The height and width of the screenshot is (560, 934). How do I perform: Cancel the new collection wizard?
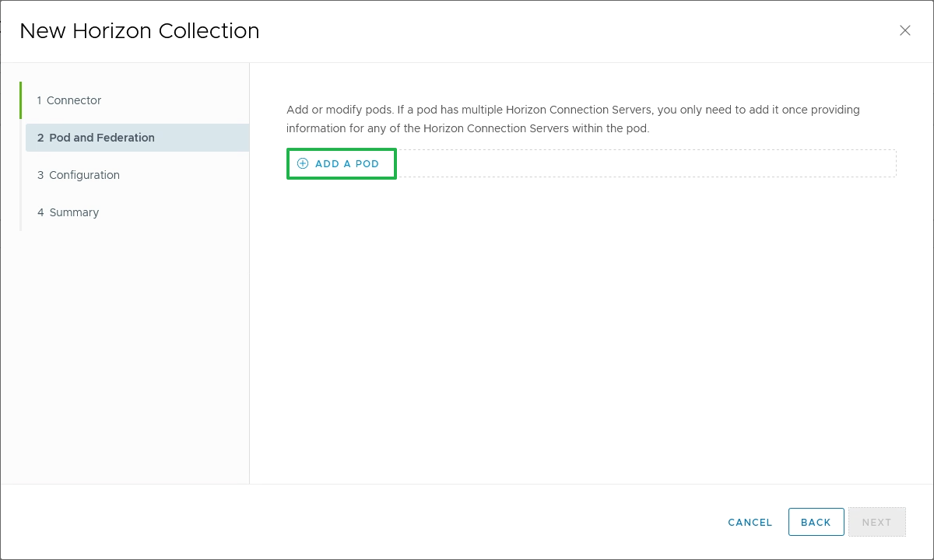750,523
